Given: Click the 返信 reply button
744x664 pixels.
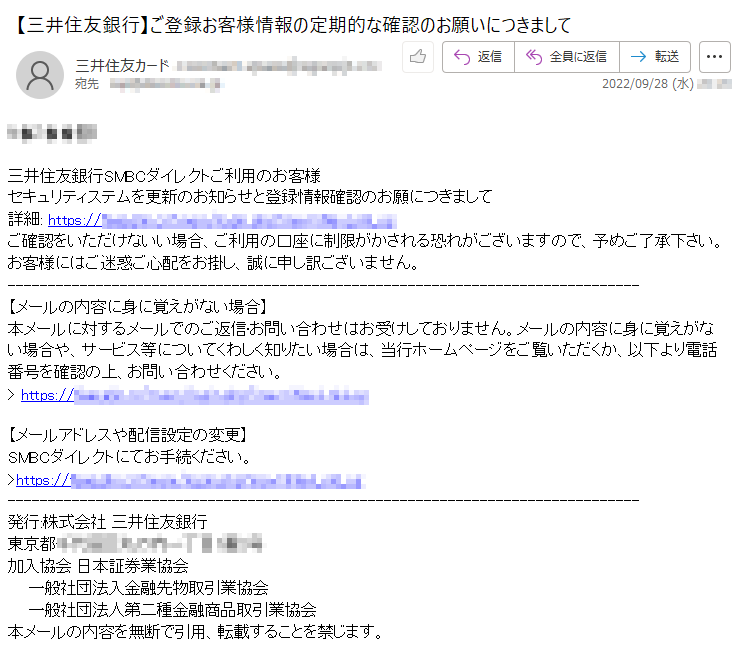Looking at the screenshot, I should pyautogui.click(x=478, y=57).
